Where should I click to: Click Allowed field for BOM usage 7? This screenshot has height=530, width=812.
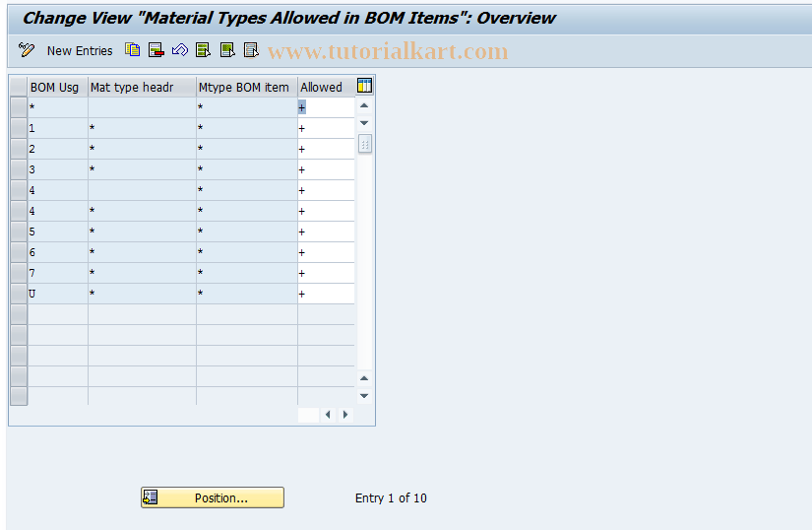click(x=326, y=273)
